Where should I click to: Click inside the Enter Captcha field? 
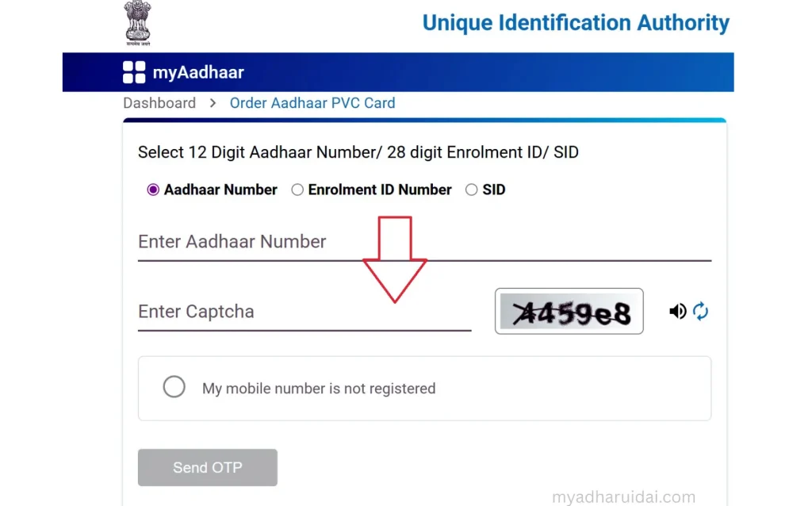(x=238, y=312)
